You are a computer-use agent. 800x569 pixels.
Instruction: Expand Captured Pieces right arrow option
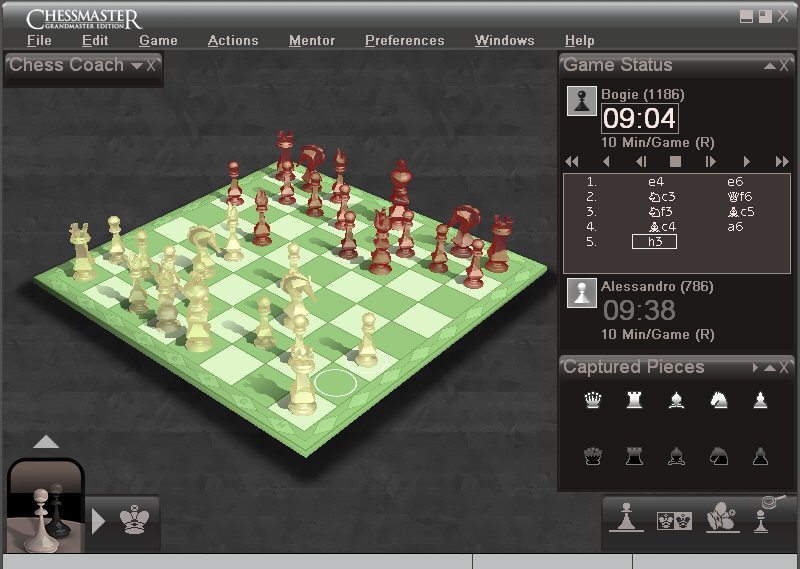tap(755, 368)
